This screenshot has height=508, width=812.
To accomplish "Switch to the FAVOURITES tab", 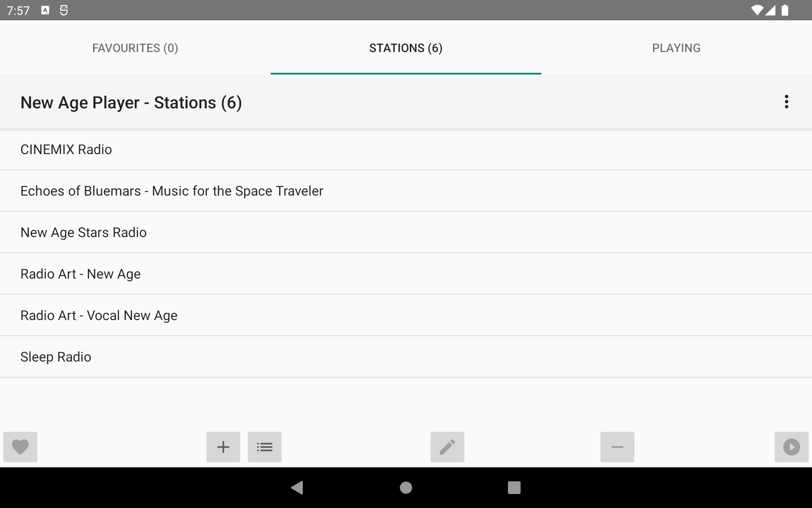I will click(x=135, y=47).
